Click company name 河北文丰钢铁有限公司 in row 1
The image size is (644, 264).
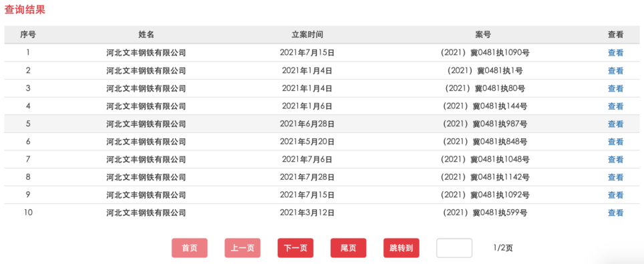tap(146, 53)
